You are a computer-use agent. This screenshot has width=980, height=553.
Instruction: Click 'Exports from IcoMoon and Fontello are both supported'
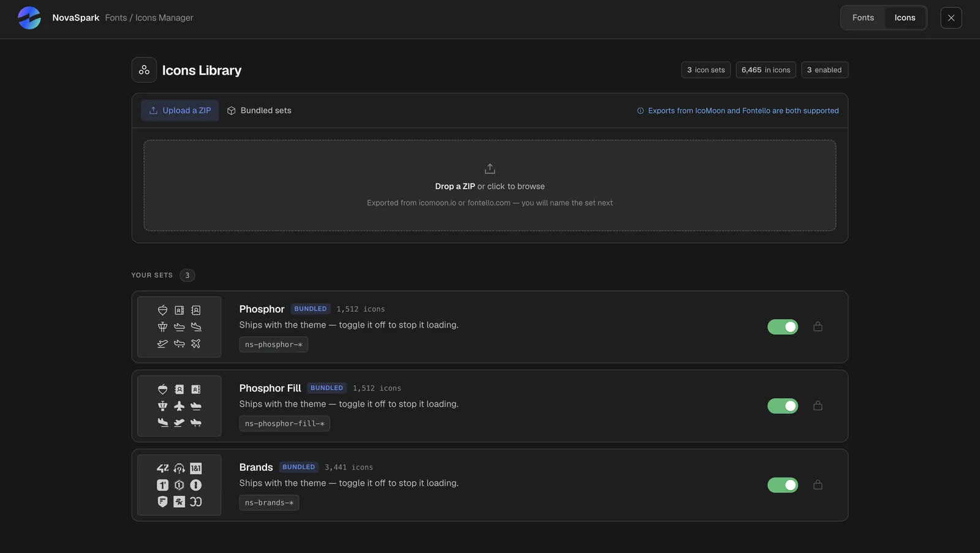744,111
